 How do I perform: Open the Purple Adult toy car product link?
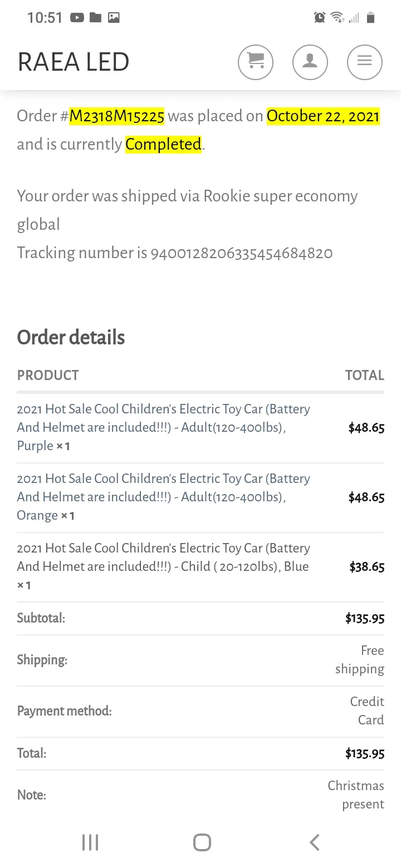pyautogui.click(x=163, y=427)
